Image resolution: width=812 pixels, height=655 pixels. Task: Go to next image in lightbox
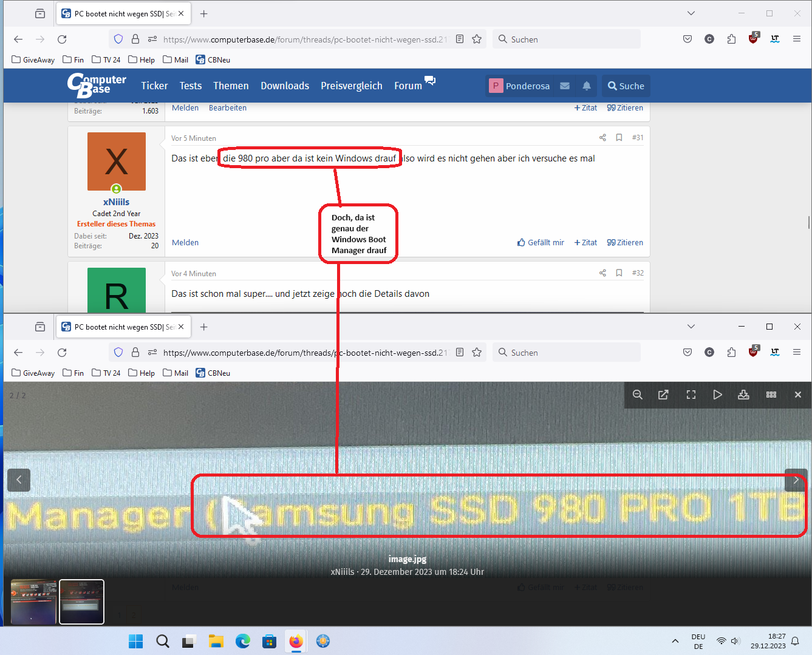click(x=796, y=480)
